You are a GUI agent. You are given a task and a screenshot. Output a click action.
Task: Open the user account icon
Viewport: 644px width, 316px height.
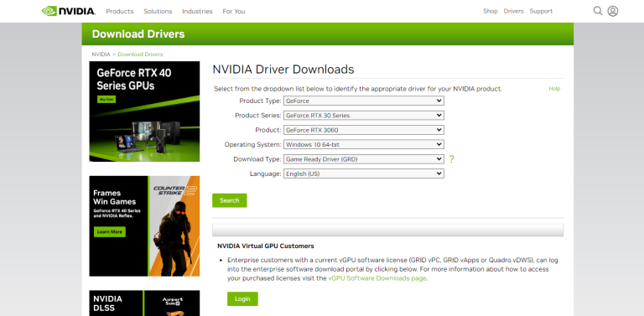(613, 11)
